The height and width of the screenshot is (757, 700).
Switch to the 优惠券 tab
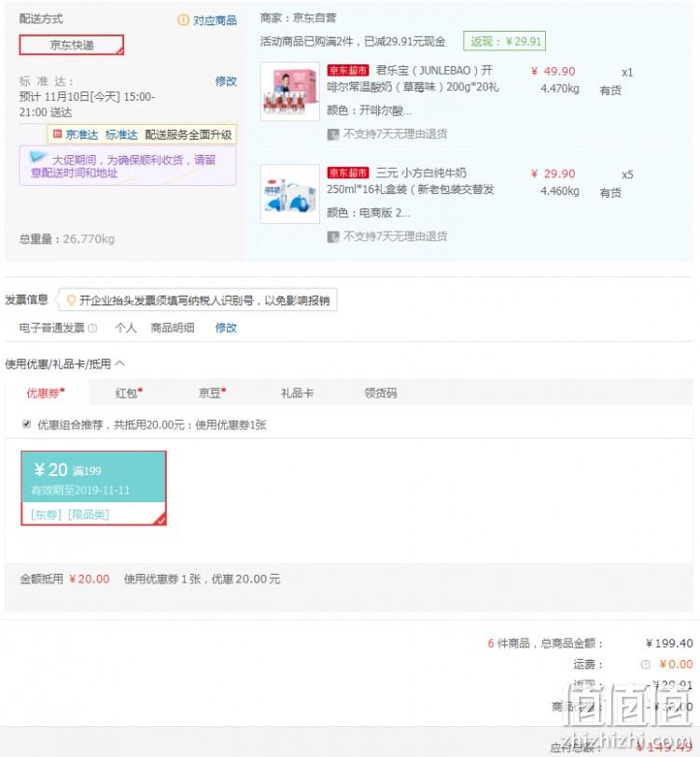click(46, 392)
